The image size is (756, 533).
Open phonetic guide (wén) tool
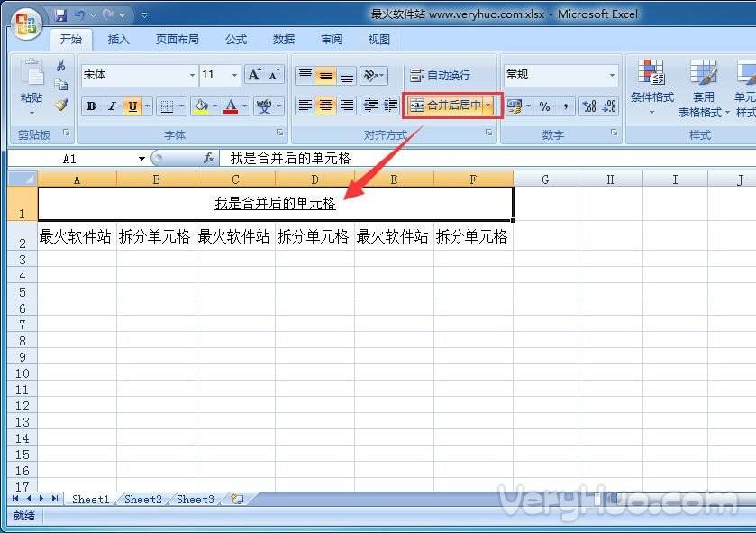point(264,106)
